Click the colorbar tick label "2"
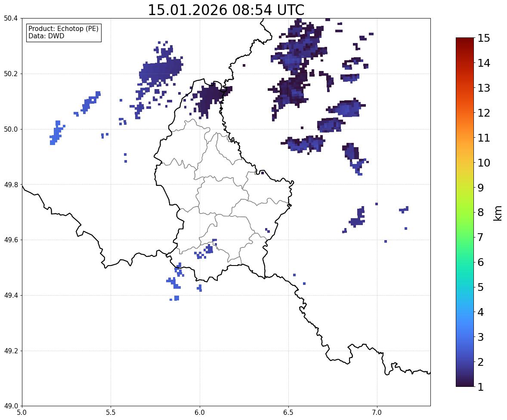 point(481,362)
